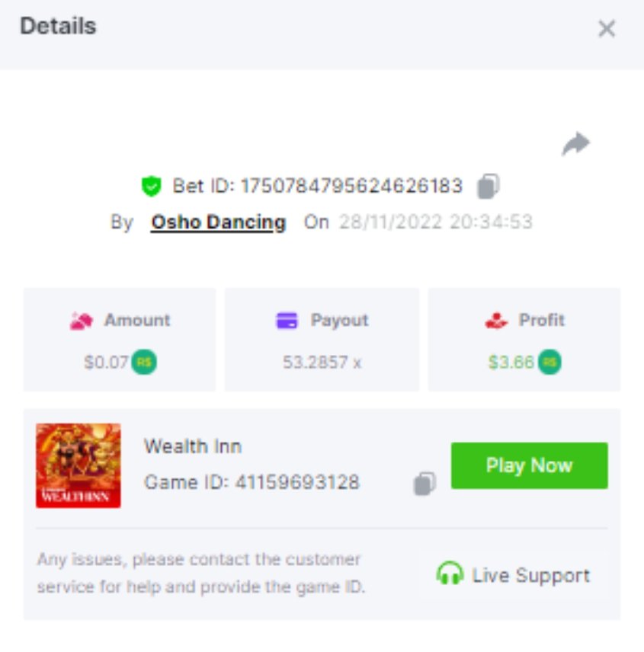Click the green headphones support icon
Screen dimensions: 644x652
click(450, 573)
